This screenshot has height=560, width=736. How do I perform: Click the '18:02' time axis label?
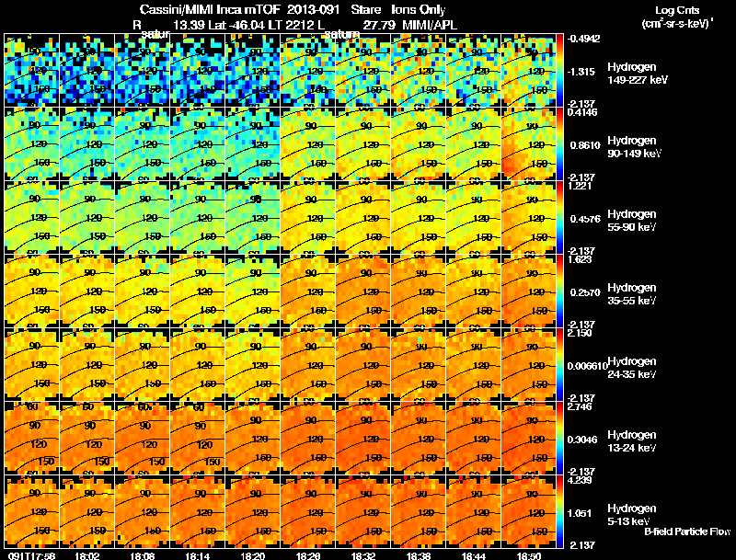coord(86,555)
